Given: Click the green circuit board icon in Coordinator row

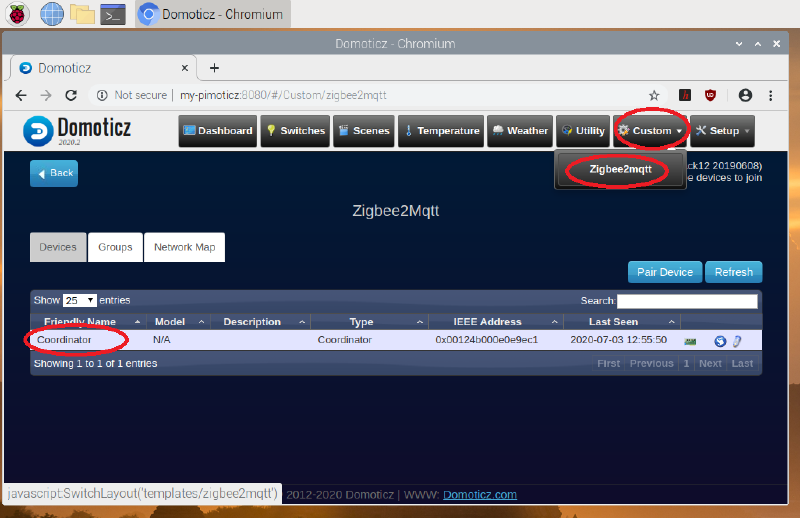Looking at the screenshot, I should pos(690,341).
